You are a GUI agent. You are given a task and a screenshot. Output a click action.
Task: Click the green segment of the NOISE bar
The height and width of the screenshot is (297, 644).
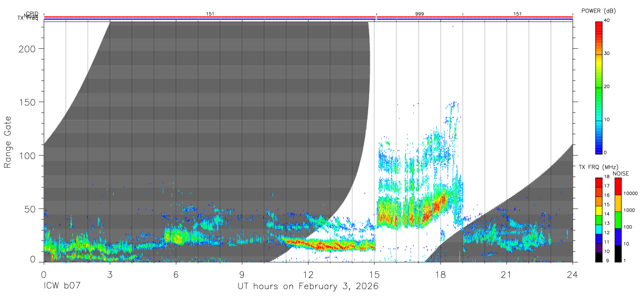point(618,220)
